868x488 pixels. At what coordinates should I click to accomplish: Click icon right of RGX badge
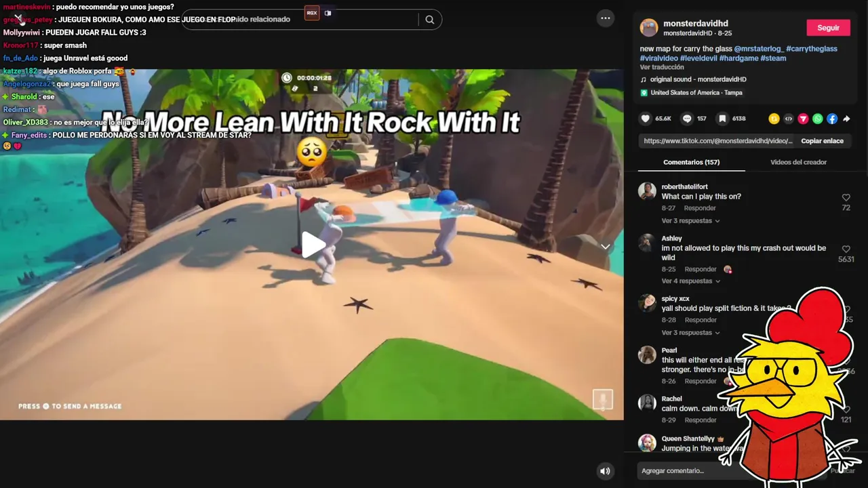tap(328, 13)
